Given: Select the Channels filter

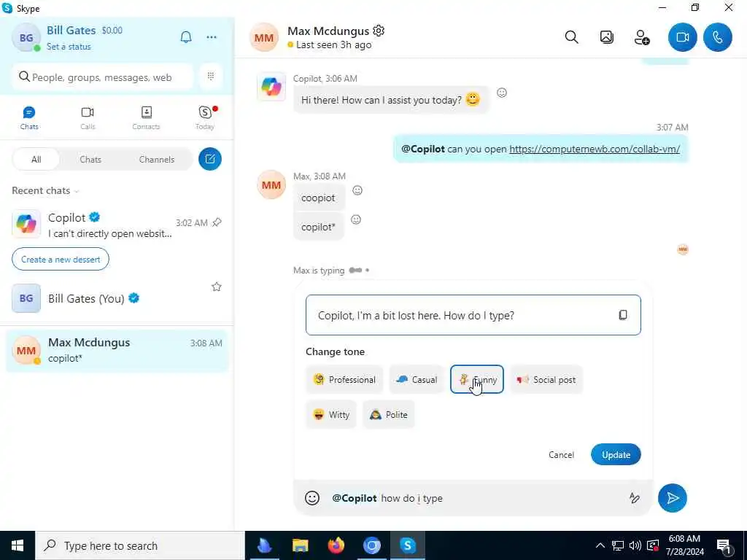Looking at the screenshot, I should click(x=157, y=160).
